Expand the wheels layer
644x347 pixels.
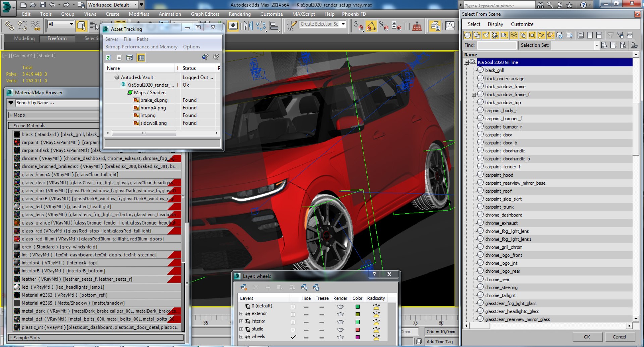click(x=241, y=337)
